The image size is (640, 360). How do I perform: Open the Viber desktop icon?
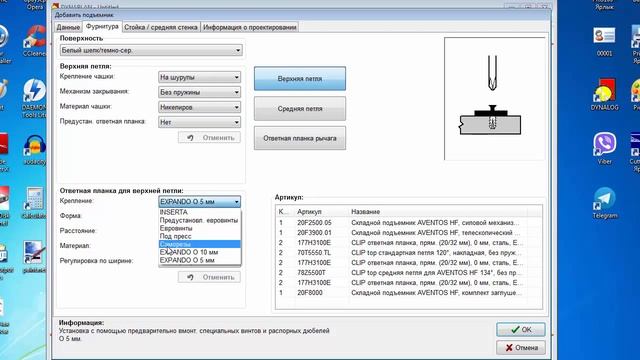(x=604, y=148)
